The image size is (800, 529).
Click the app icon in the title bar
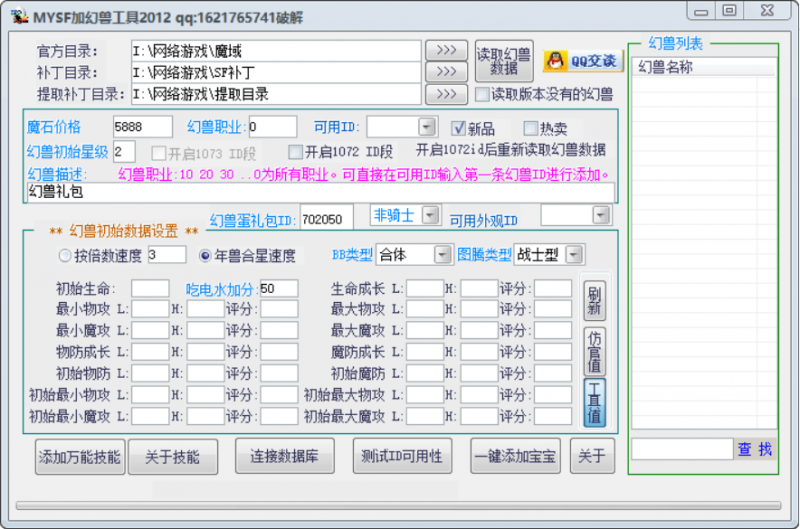[x=19, y=16]
